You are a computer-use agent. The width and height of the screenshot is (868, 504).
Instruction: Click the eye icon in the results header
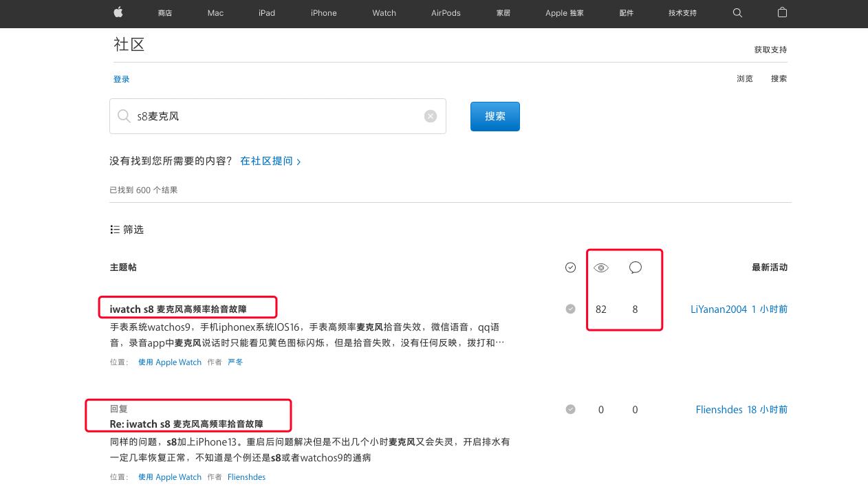[x=601, y=267]
